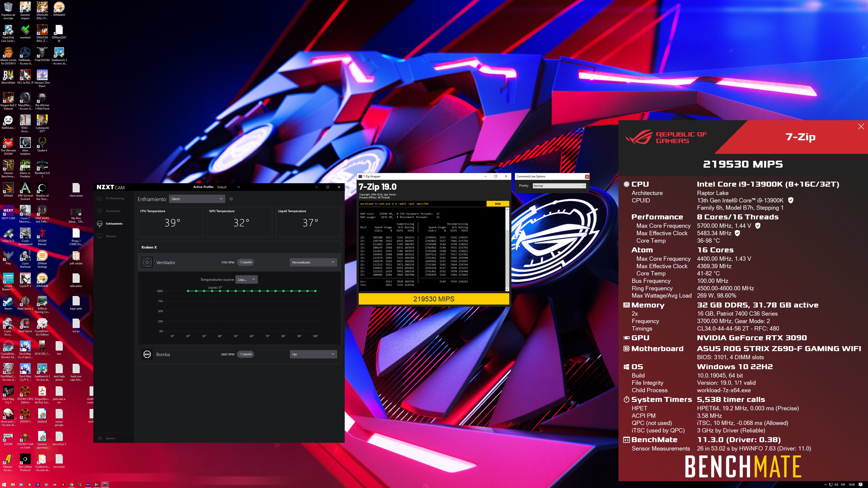The width and height of the screenshot is (868, 488).
Task: Click the verified shield beside the CPUID value
Action: tap(790, 200)
